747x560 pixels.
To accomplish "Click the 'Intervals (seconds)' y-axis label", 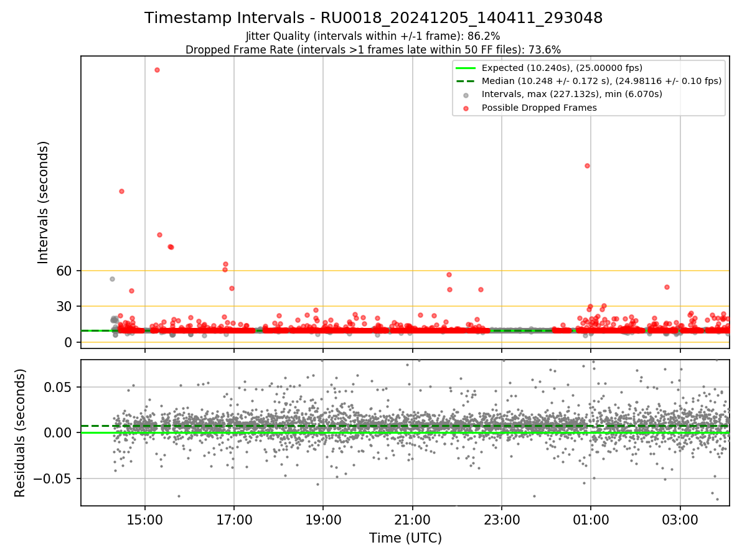I will pos(44,202).
